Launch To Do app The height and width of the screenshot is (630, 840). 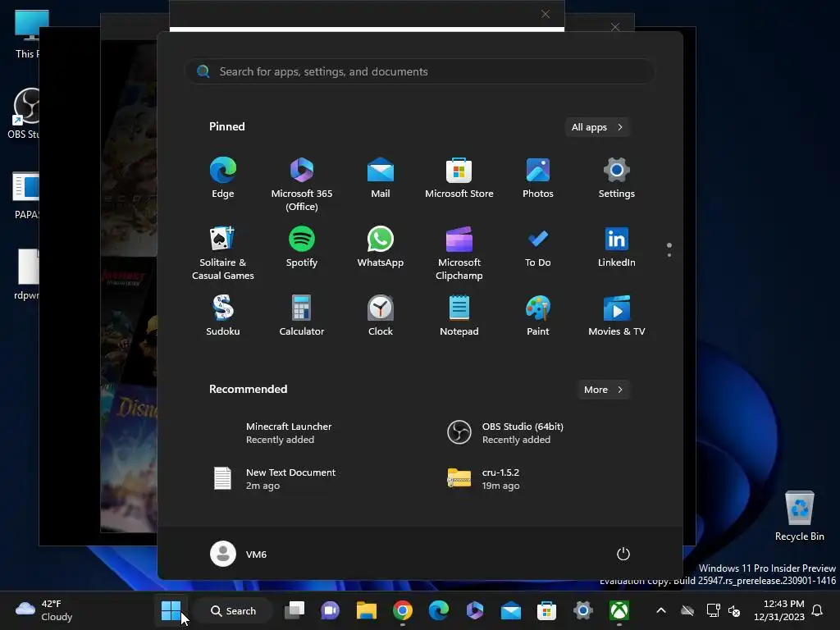coord(538,247)
